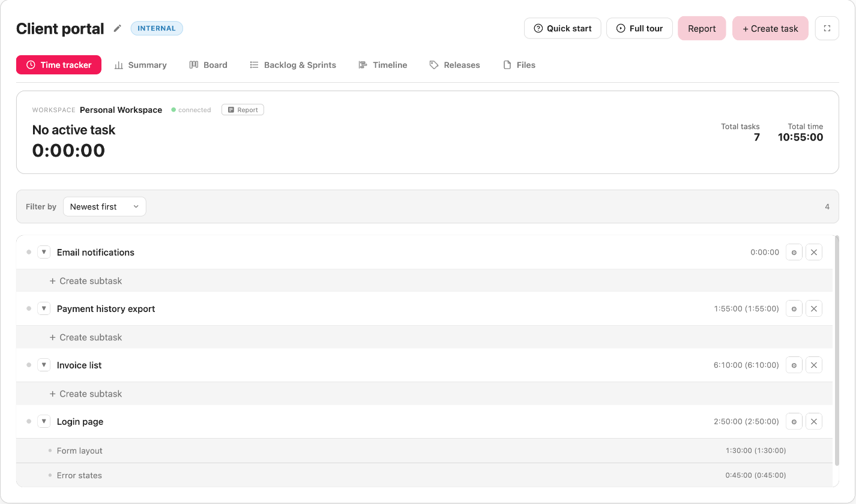Start the Full tour

click(x=639, y=28)
